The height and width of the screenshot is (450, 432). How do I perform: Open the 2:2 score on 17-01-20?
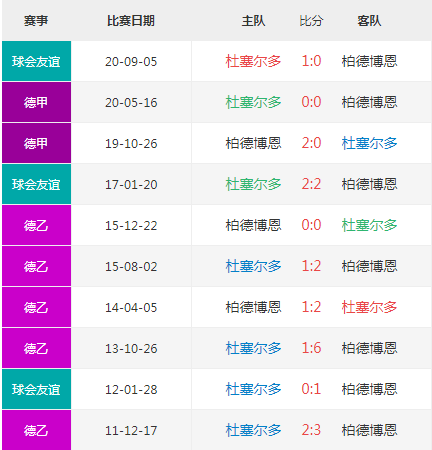click(x=311, y=184)
